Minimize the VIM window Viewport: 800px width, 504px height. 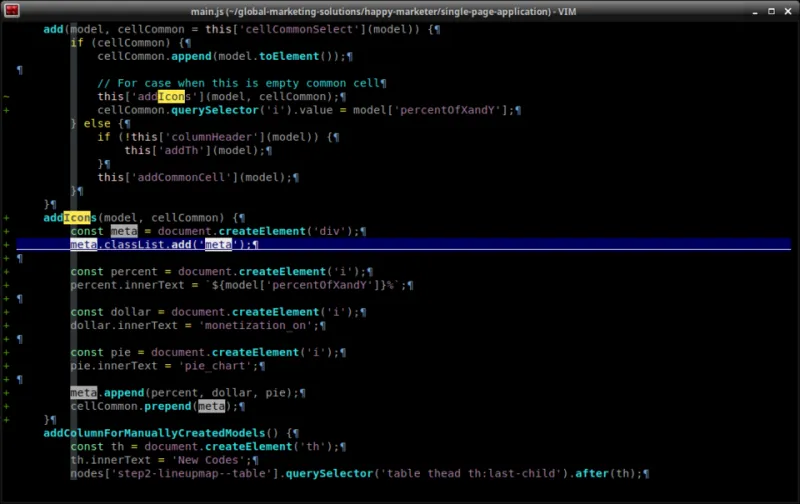click(x=755, y=11)
